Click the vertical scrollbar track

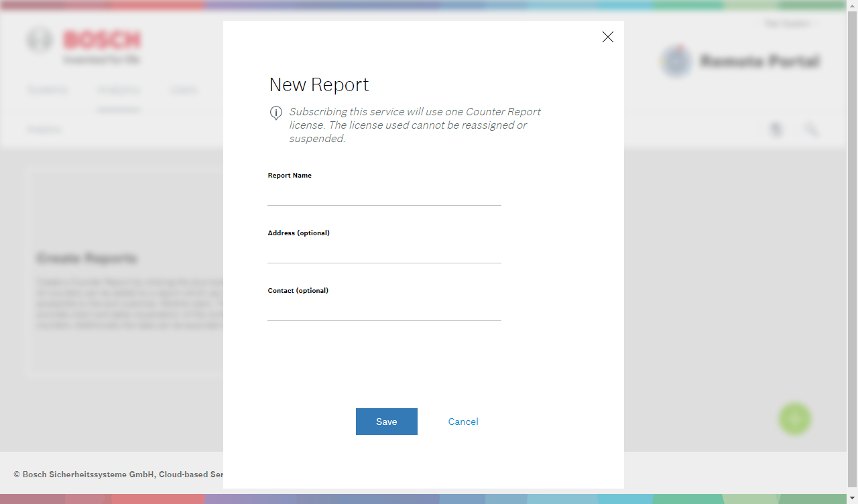(x=853, y=268)
